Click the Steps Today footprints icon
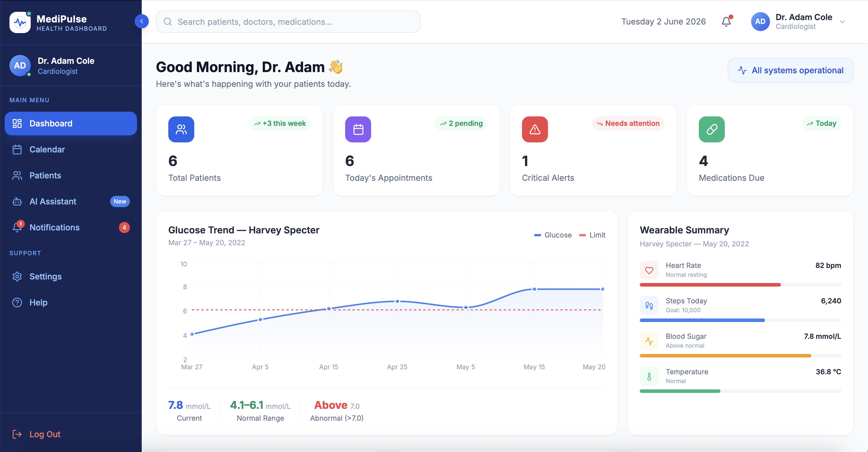The width and height of the screenshot is (868, 452). coord(649,305)
